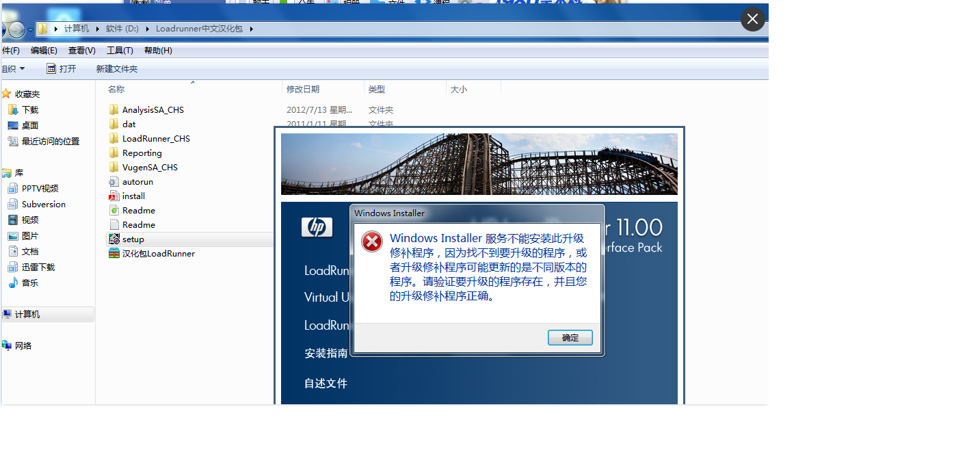Click the forward navigation arrow button

[16, 29]
